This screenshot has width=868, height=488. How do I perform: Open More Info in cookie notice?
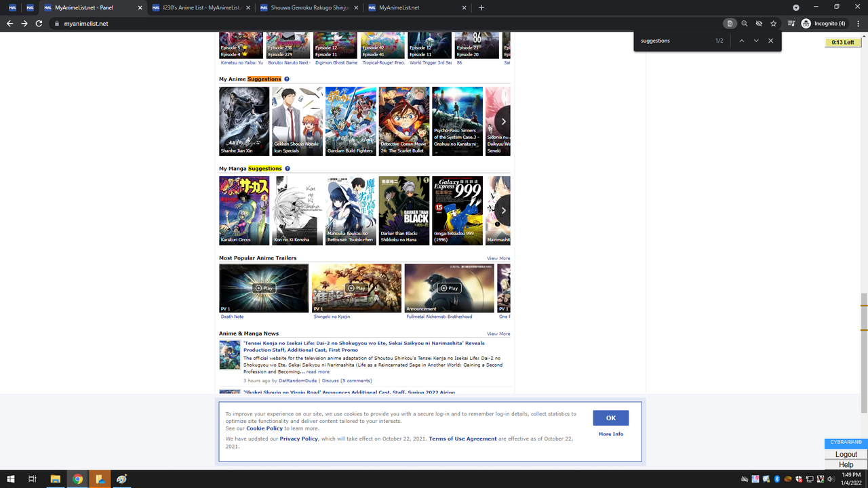click(x=611, y=434)
